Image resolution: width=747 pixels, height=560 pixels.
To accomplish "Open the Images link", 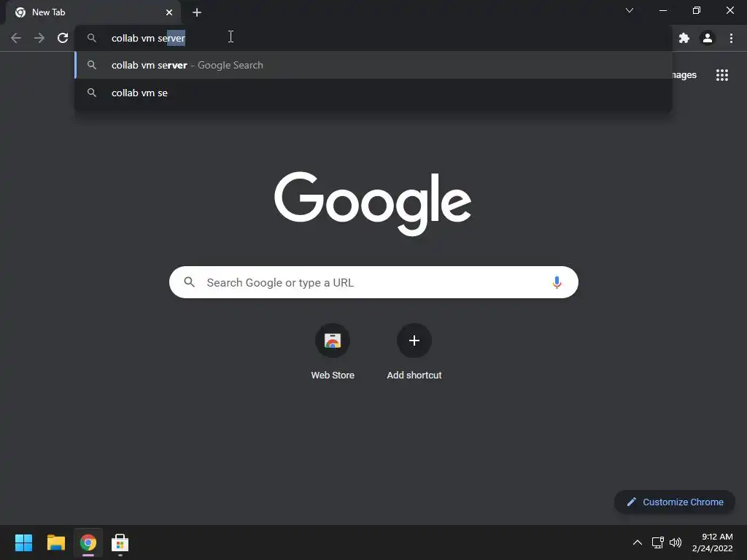I will [684, 75].
